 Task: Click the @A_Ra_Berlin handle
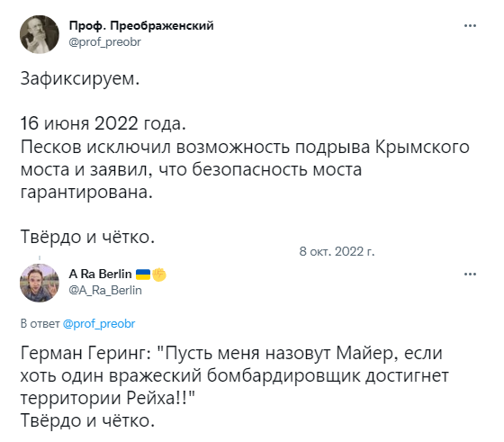coord(105,290)
